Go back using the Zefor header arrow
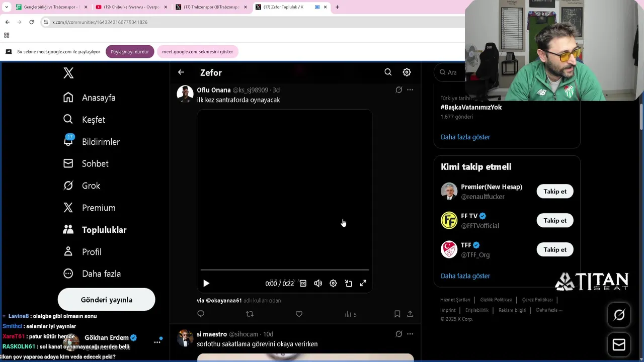The width and height of the screenshot is (644, 362). click(181, 72)
